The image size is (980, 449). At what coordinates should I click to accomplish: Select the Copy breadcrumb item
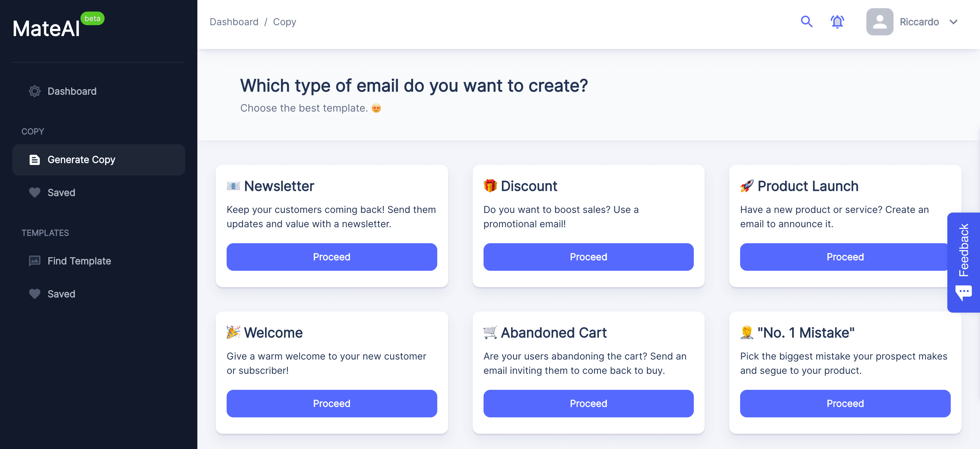pos(284,22)
